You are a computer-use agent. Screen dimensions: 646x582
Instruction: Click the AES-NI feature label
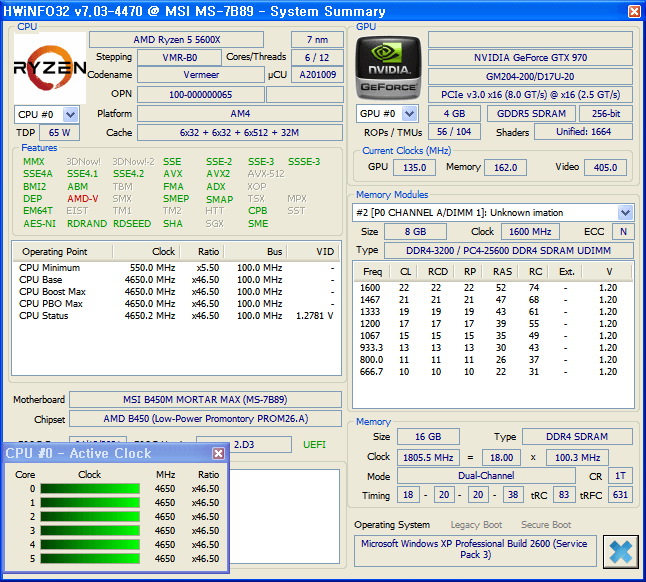coord(39,224)
